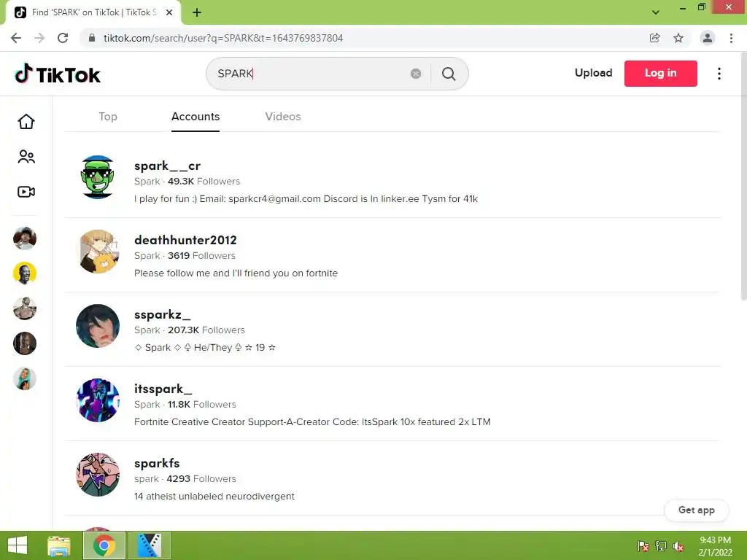Bookmark this tab with the star
This screenshot has width=747, height=560.
click(x=678, y=38)
